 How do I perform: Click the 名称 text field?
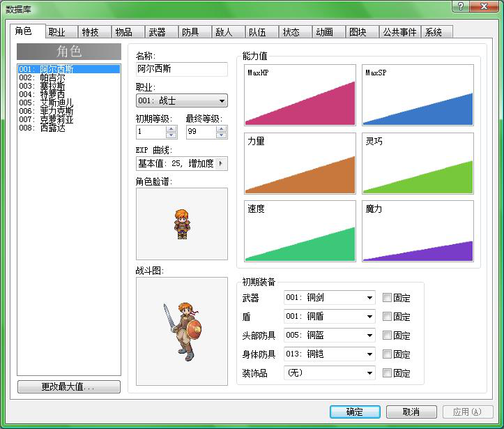tap(182, 69)
